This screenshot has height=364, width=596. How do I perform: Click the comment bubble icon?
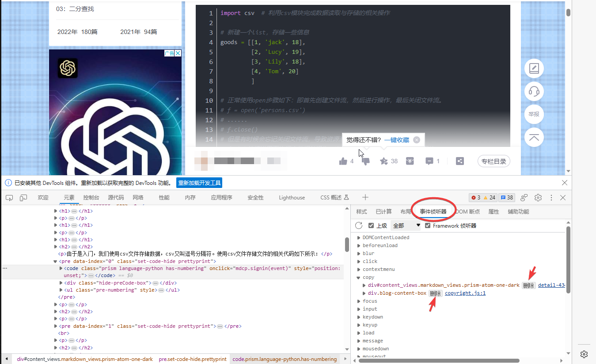(429, 161)
